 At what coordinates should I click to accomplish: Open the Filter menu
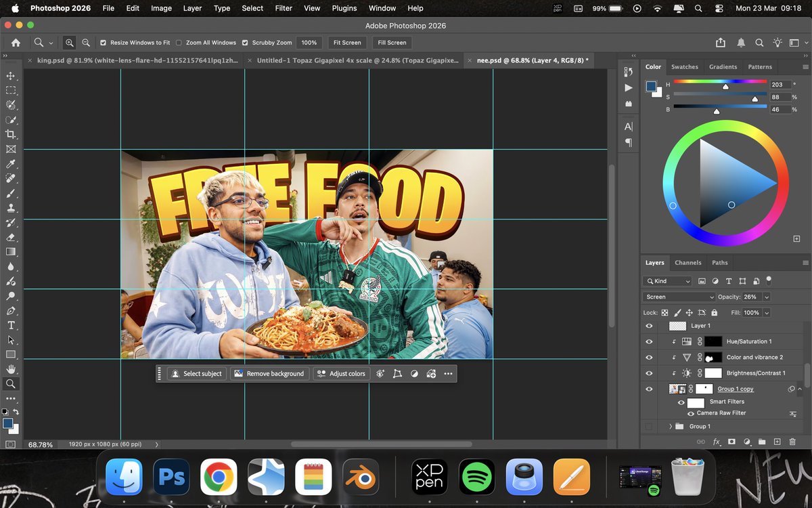tap(283, 8)
